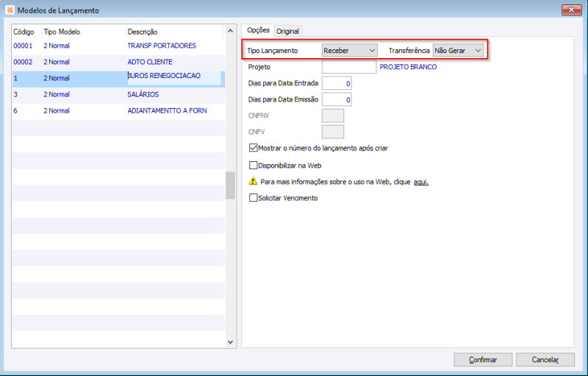Focus the Dias para Data Emissão field
Viewport: 588px width, 376px height.
(x=337, y=99)
